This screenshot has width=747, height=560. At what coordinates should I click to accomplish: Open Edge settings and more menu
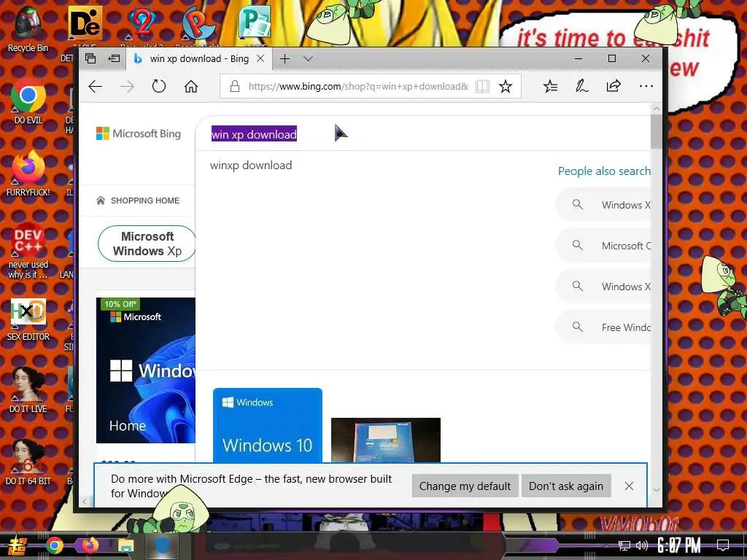(x=646, y=86)
